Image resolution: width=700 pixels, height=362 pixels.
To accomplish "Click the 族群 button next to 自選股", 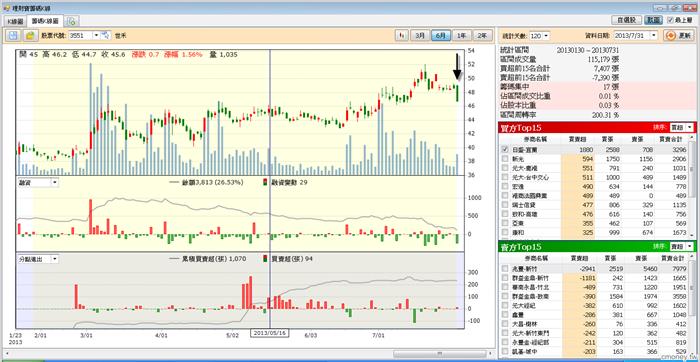I will pyautogui.click(x=654, y=20).
